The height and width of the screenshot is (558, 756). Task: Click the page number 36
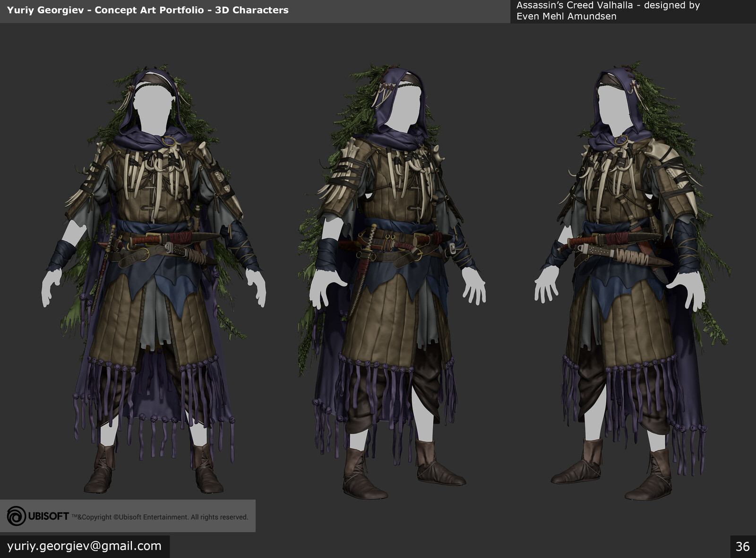click(x=743, y=547)
